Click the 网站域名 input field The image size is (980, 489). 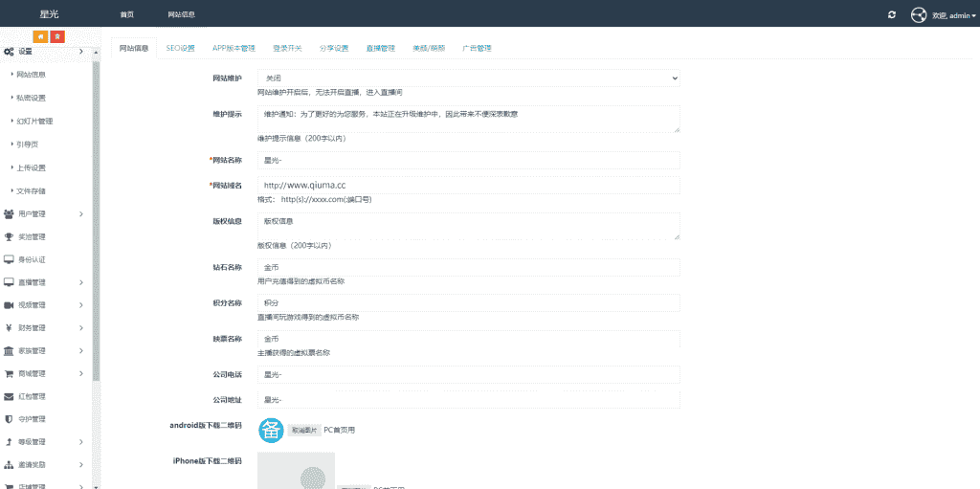tap(468, 185)
